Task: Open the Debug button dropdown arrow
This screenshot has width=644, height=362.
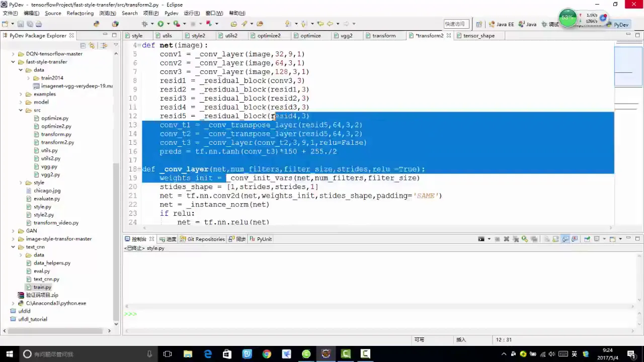Action: pyautogui.click(x=152, y=24)
